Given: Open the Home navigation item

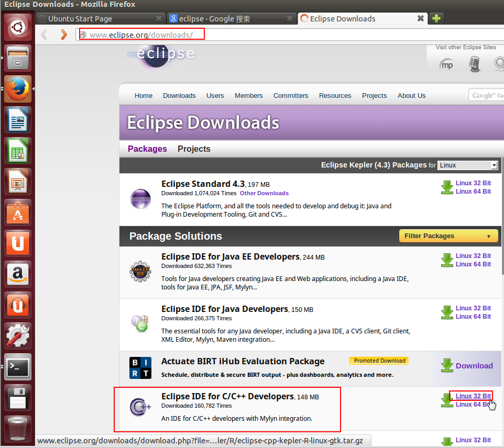Looking at the screenshot, I should click(144, 96).
